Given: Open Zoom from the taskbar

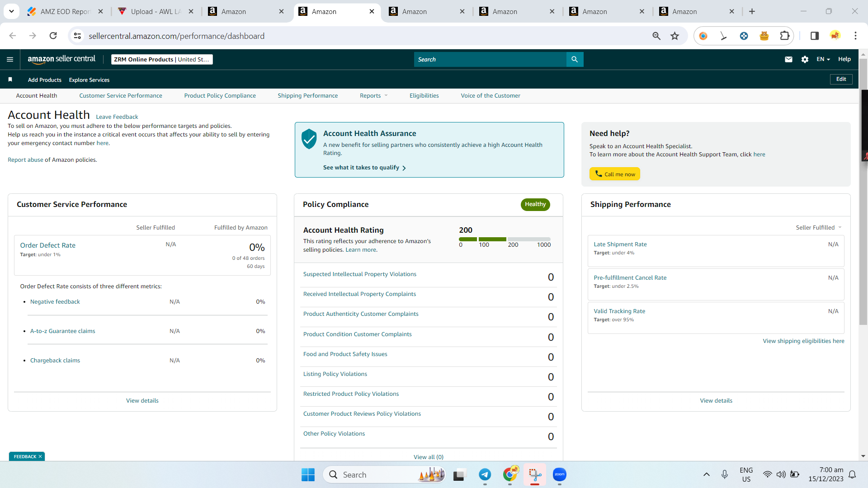Looking at the screenshot, I should click(x=560, y=474).
